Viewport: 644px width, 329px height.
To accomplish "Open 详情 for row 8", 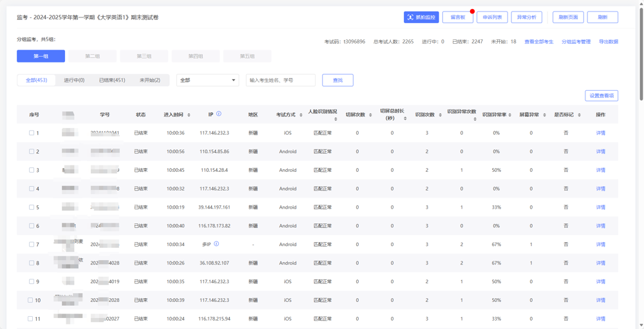I will [x=600, y=263].
